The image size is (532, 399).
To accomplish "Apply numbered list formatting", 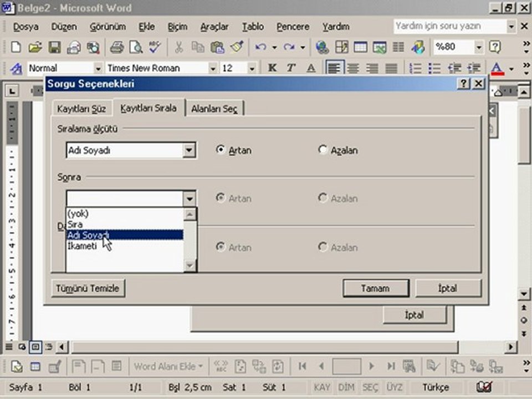I will click(x=415, y=68).
